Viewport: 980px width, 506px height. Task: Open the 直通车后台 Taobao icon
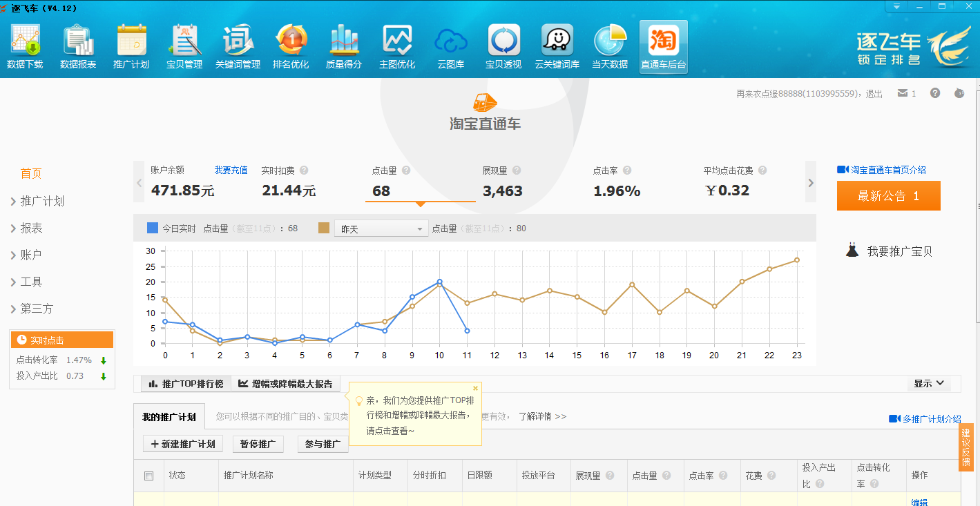(663, 47)
